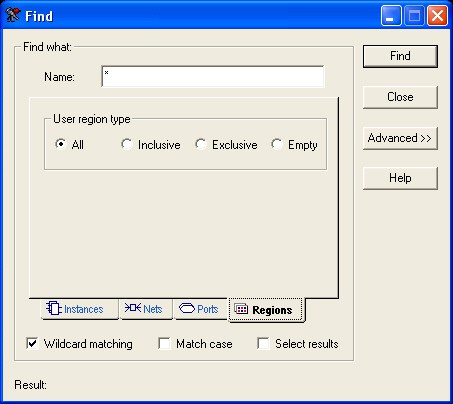This screenshot has height=404, width=453.
Task: Close the window with red X
Action: click(437, 15)
